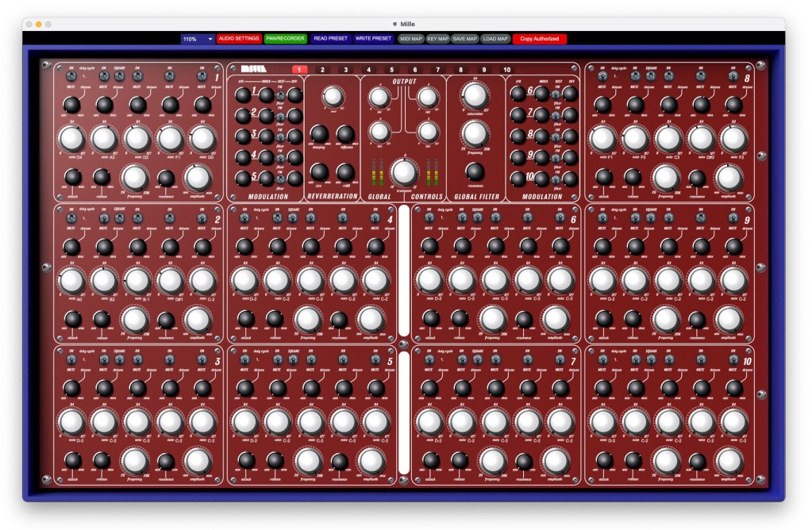The image size is (812, 530).
Task: Select preset tab 3
Action: pos(345,70)
